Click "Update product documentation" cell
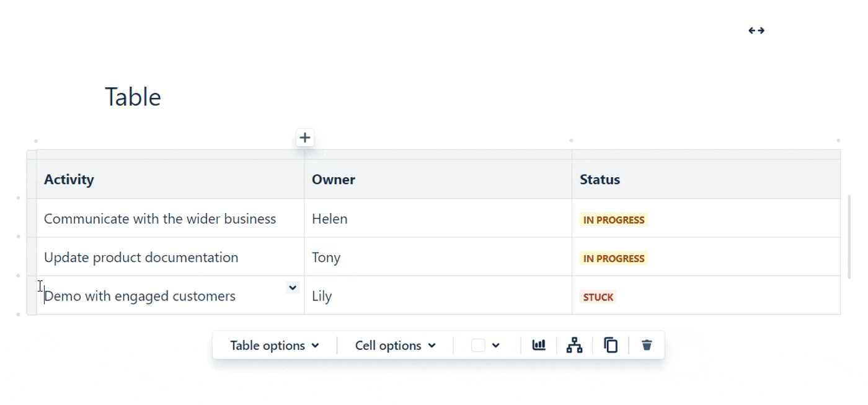This screenshot has height=405, width=868. [x=170, y=257]
